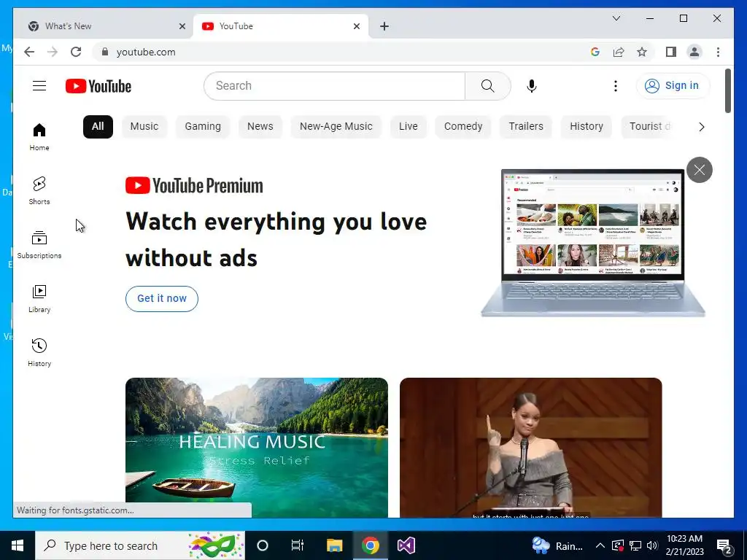Screen dimensions: 747x560
Task: Open Library from sidebar
Action: tap(39, 298)
